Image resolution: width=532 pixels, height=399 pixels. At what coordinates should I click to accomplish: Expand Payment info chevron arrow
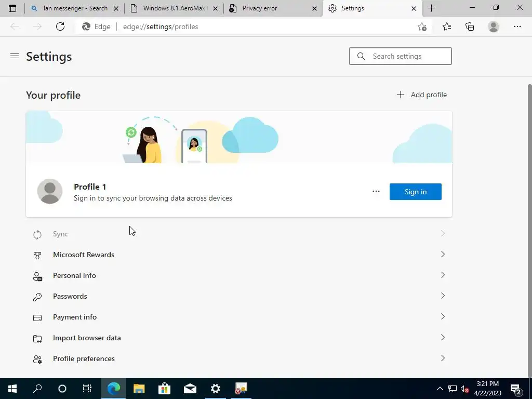443,316
